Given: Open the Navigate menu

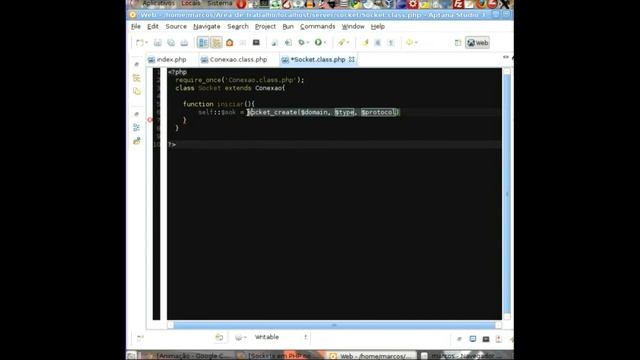Looking at the screenshot, I should pyautogui.click(x=207, y=27).
